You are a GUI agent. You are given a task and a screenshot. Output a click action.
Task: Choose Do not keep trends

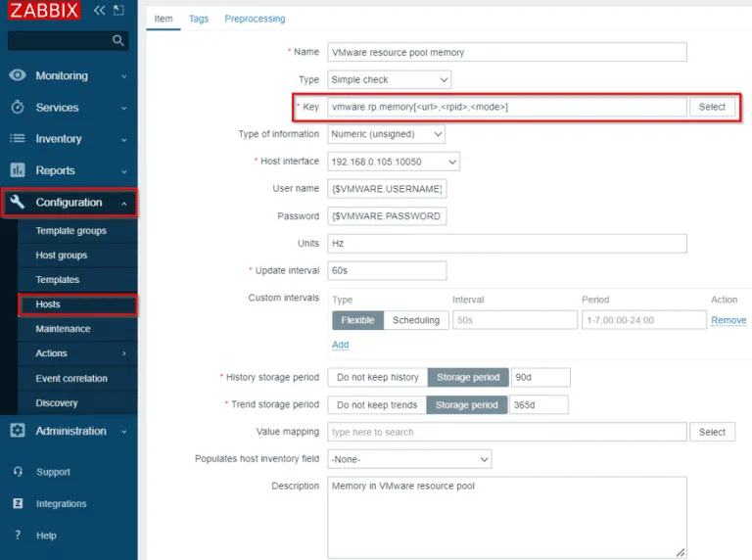(x=377, y=404)
